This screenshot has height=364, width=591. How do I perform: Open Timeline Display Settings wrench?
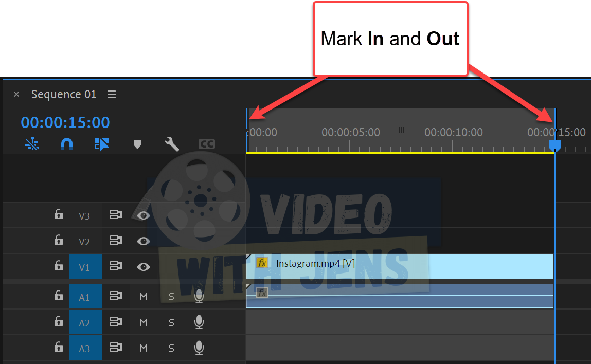171,144
